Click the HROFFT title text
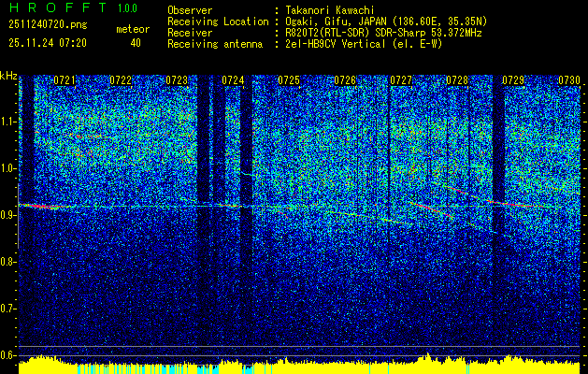Viewport: 588px width, 374px height. (58, 7)
